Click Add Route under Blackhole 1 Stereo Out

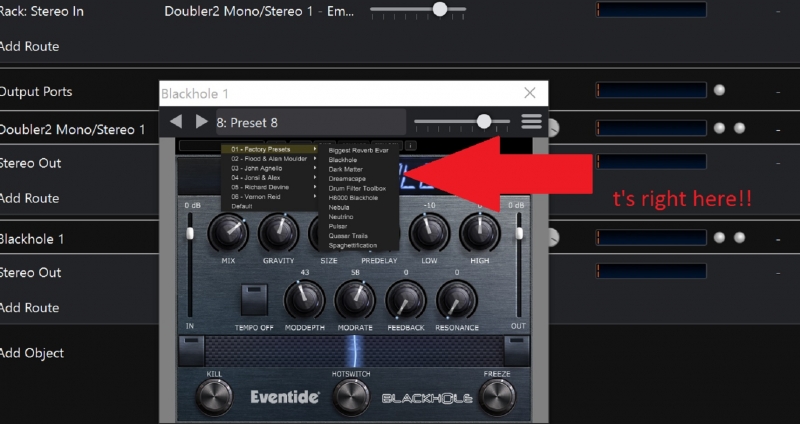[x=29, y=308]
